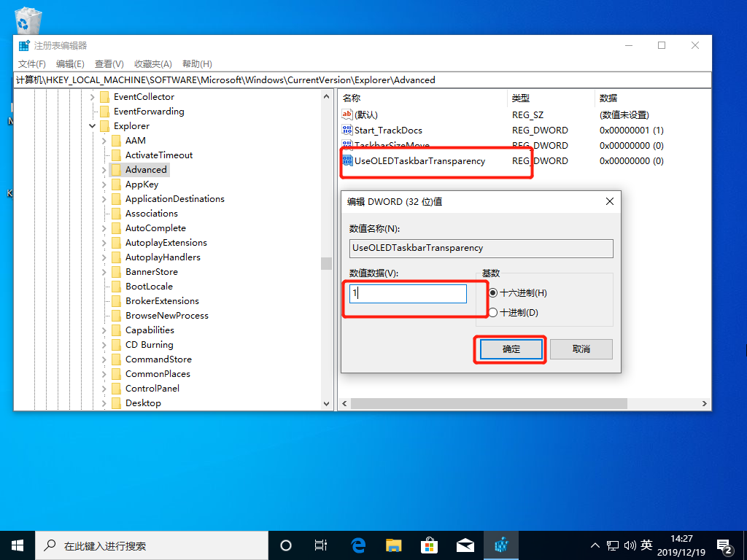Click the 确定 button to confirm

click(511, 349)
